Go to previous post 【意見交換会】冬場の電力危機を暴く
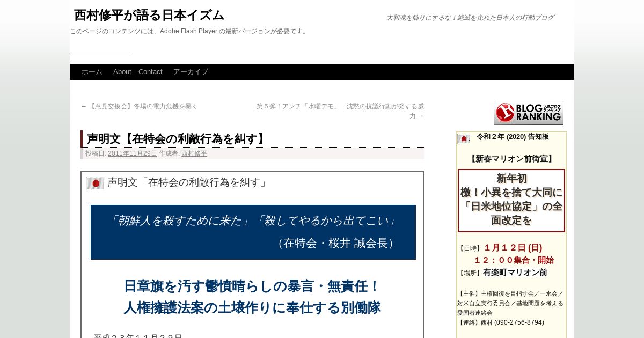Screen dimensions: 644x338 [x=140, y=106]
